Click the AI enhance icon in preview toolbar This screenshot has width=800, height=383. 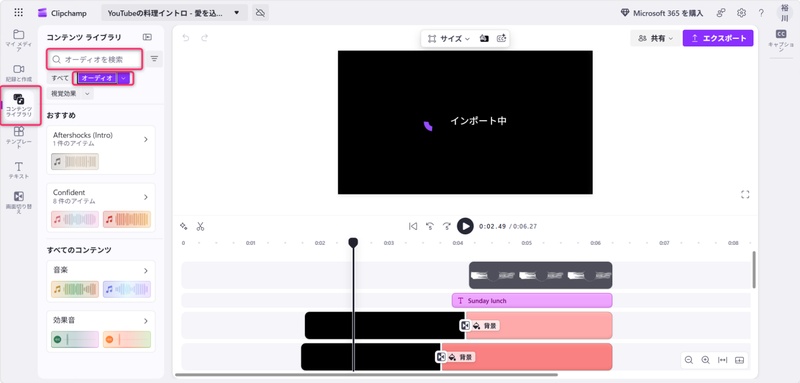502,39
